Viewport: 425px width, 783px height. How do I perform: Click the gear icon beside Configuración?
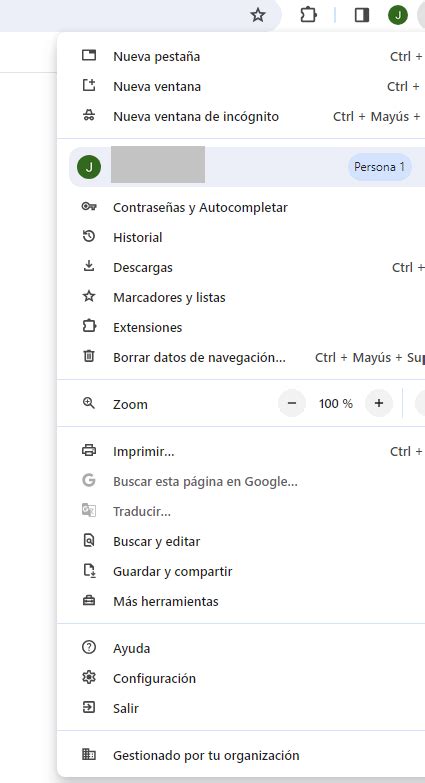coord(89,678)
